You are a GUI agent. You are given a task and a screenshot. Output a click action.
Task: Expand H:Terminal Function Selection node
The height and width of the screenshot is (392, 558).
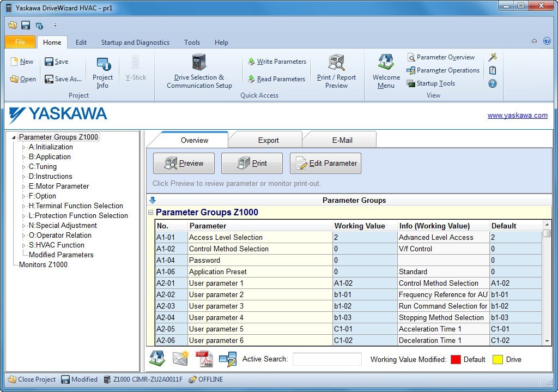[23, 206]
